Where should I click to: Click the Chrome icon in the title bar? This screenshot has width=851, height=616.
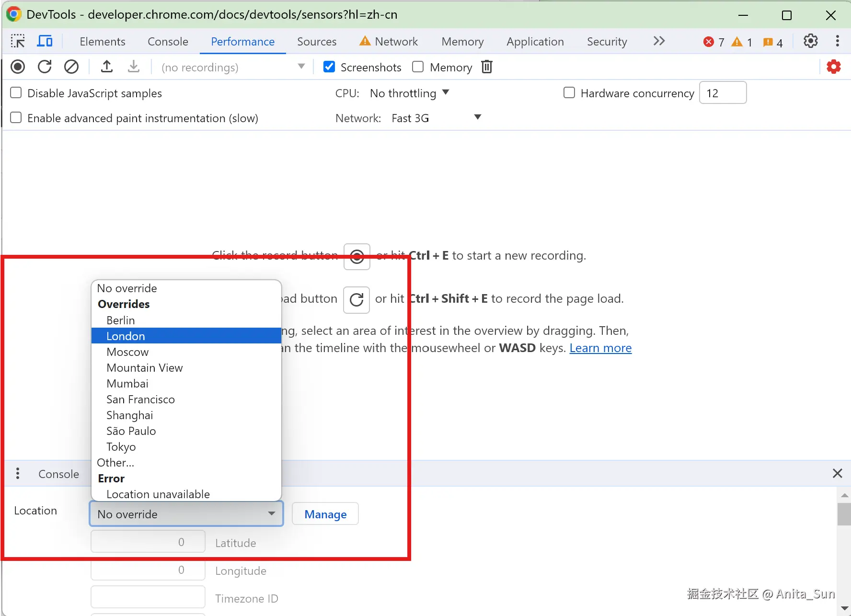(13, 14)
